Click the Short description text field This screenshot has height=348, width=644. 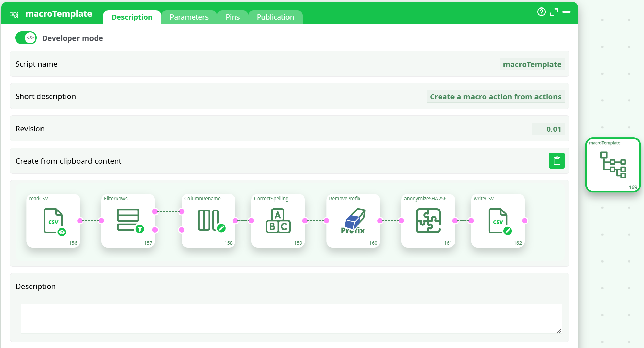[495, 97]
